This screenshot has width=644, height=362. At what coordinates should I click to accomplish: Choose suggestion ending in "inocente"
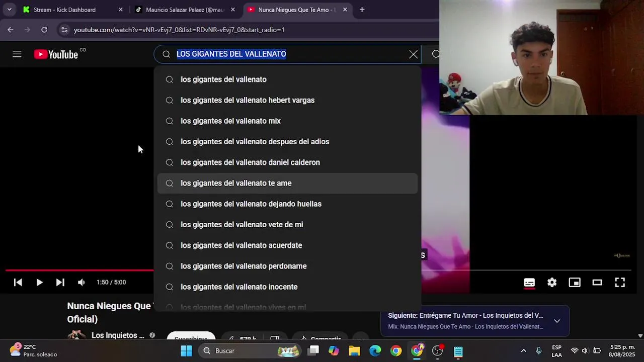coord(287,287)
